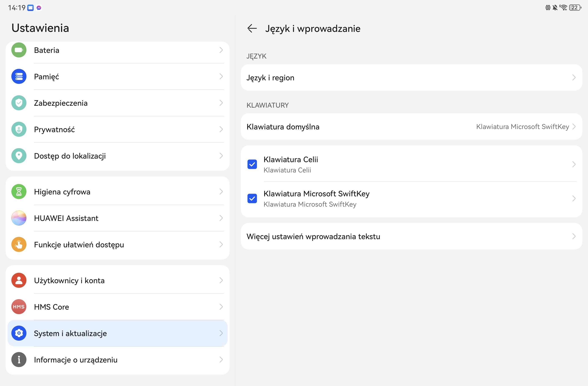Open the Język i region option
The height and width of the screenshot is (386, 588).
click(411, 77)
